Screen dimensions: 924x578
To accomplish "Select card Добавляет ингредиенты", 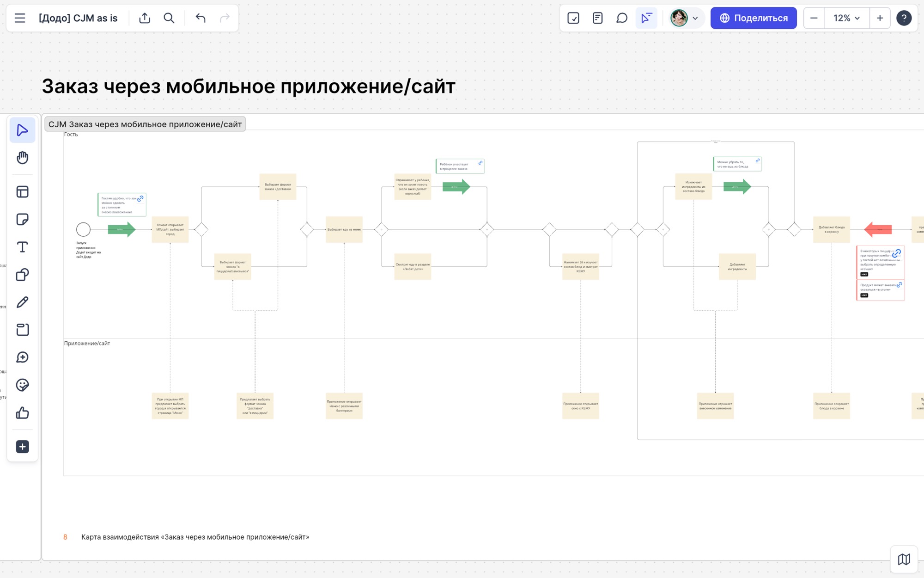I will [x=737, y=267].
